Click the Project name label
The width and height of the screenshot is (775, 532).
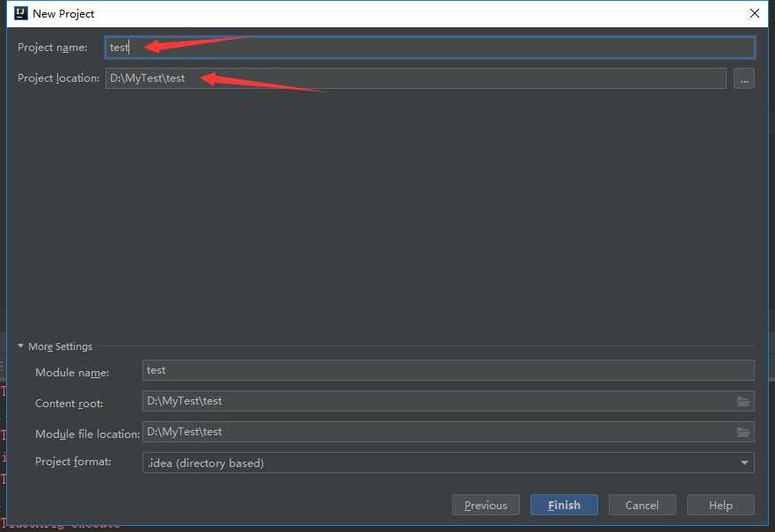53,47
